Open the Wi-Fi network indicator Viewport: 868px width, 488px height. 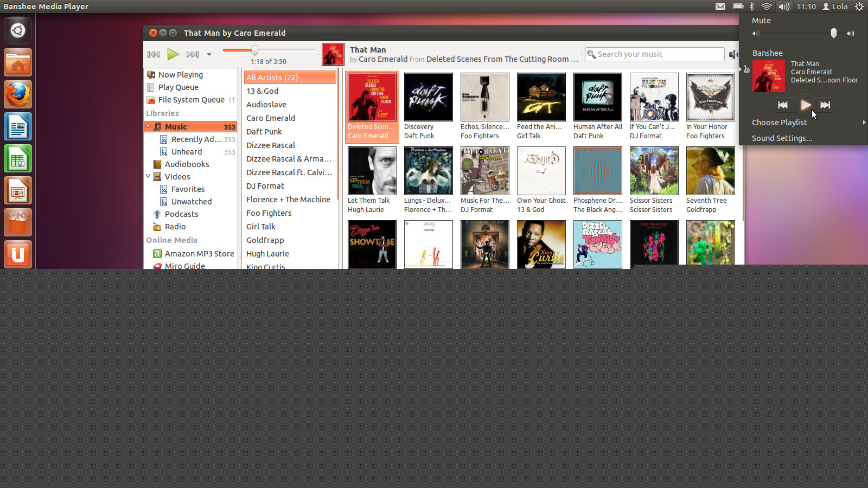click(767, 7)
